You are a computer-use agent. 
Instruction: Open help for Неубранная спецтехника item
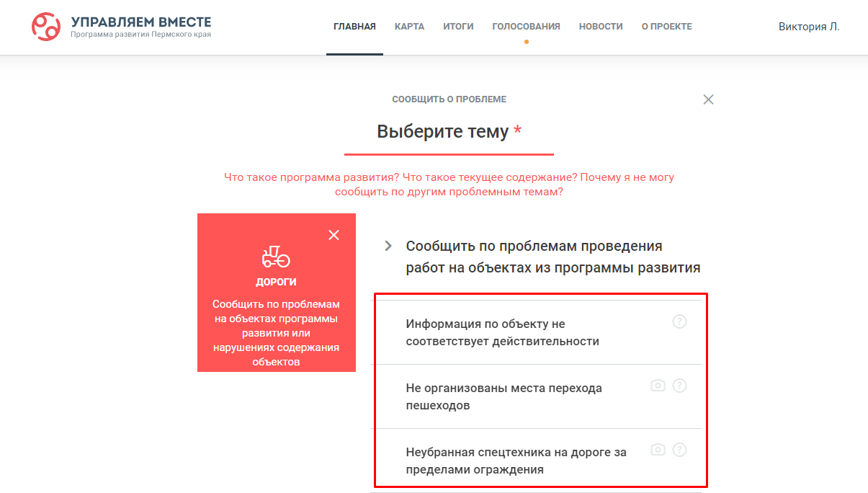[x=679, y=450]
